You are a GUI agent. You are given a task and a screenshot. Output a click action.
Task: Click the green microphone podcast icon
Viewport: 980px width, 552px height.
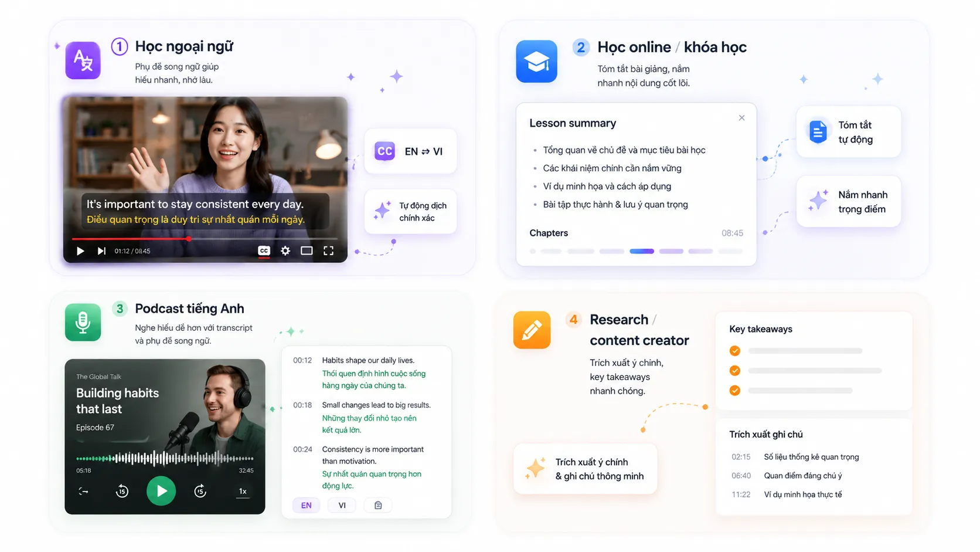pos(83,322)
